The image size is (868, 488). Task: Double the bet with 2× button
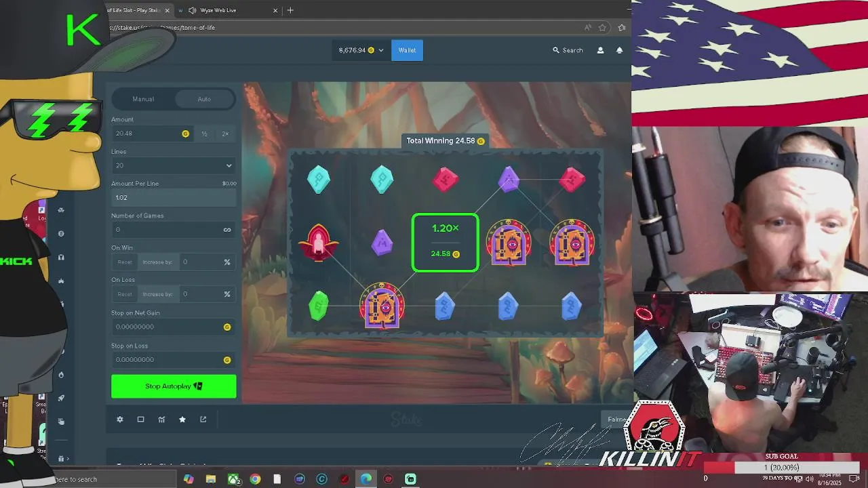click(225, 134)
